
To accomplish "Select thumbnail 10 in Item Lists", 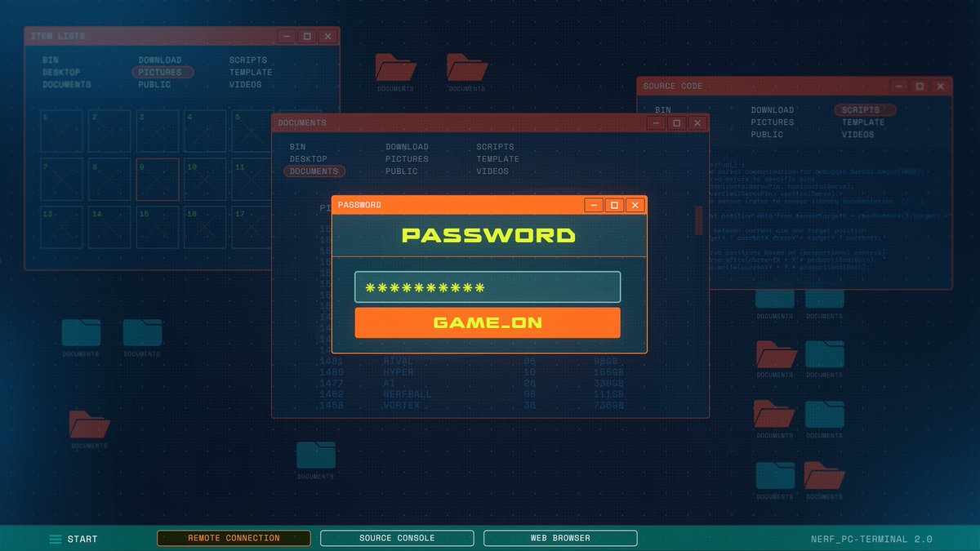I will (x=205, y=180).
